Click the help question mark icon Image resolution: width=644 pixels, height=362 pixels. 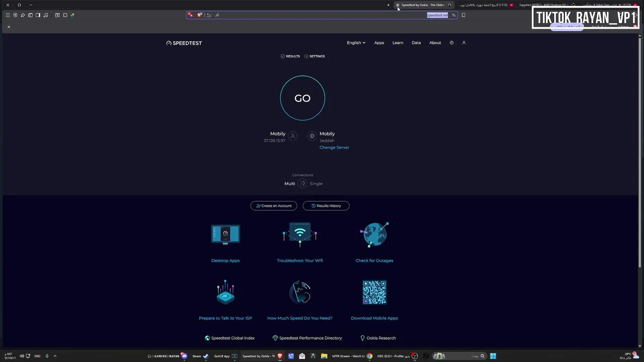click(x=451, y=43)
